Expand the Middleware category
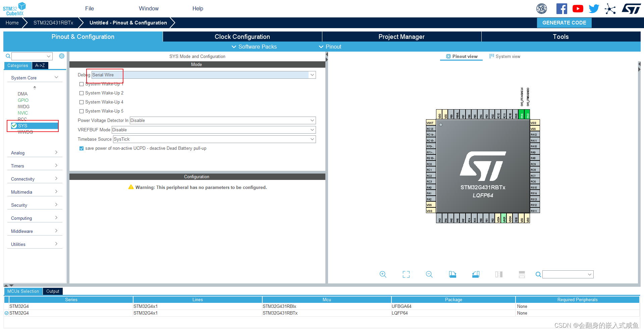 [35, 231]
